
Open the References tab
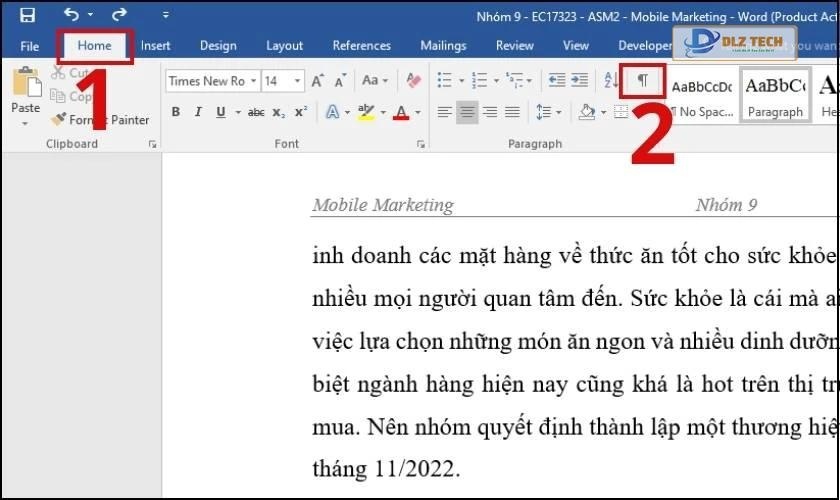pos(361,46)
